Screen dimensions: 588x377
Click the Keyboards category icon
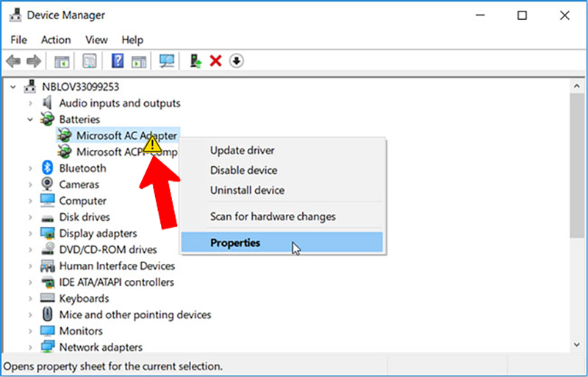point(47,298)
